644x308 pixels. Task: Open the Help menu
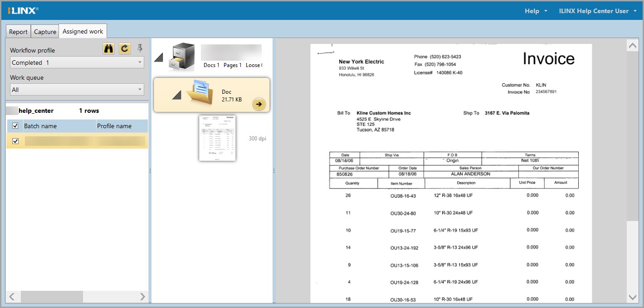pyautogui.click(x=536, y=11)
